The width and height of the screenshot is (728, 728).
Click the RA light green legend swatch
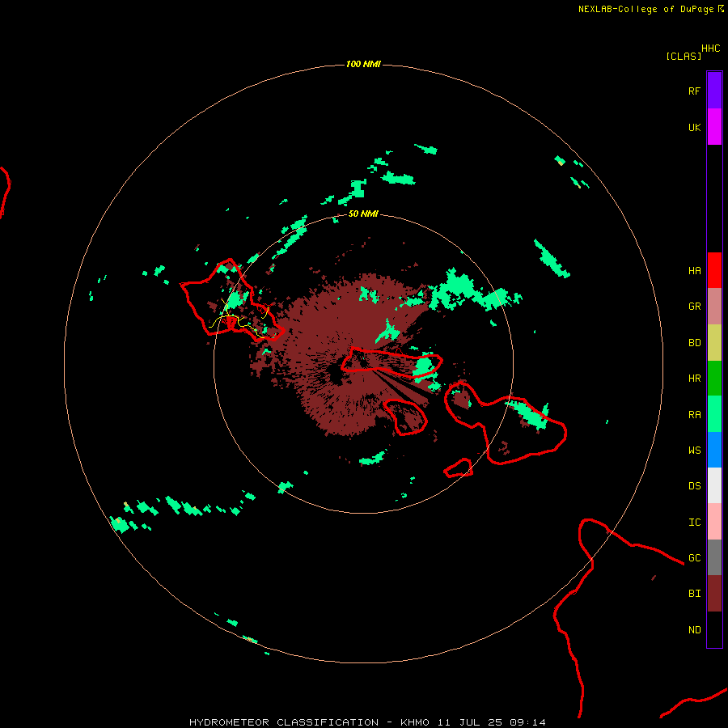(x=714, y=413)
